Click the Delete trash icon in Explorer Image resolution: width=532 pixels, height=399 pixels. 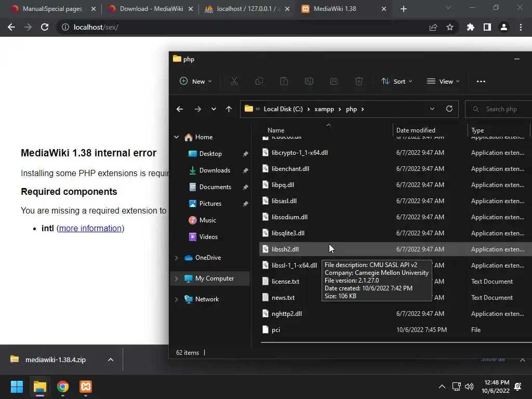click(x=359, y=81)
